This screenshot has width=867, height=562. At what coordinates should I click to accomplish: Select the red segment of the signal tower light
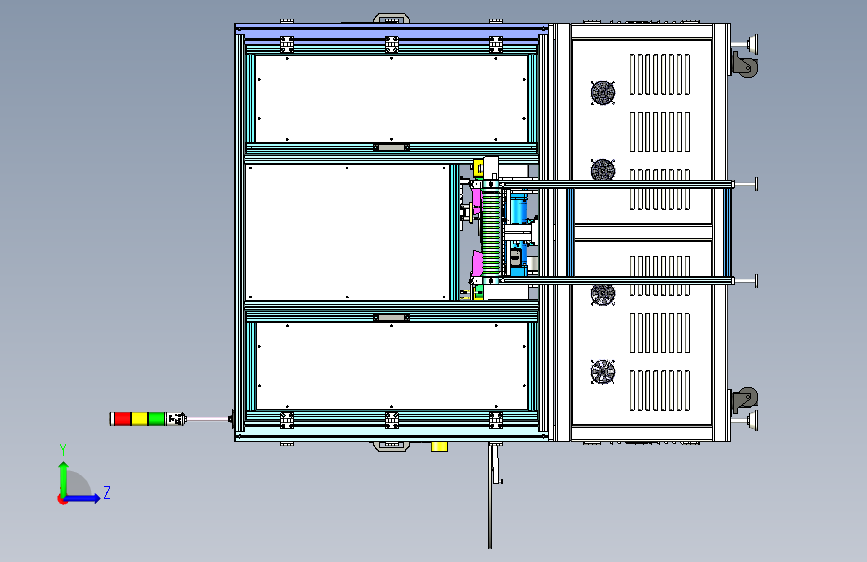[x=122, y=419]
